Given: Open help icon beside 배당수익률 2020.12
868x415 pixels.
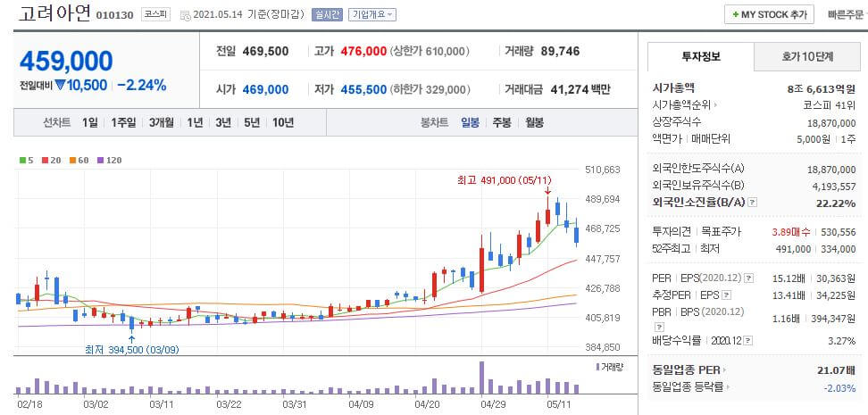Looking at the screenshot, I should [x=749, y=341].
